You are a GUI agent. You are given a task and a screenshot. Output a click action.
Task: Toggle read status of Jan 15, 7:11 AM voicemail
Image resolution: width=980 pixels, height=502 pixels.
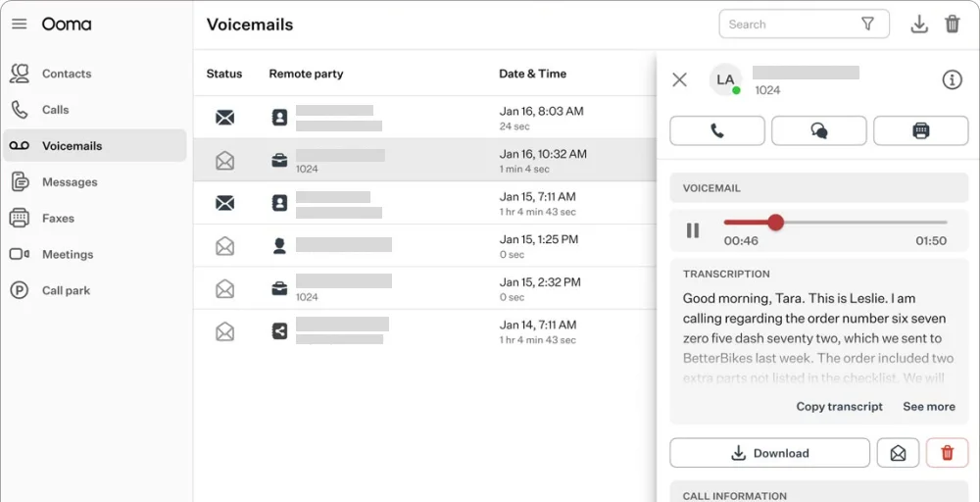click(225, 203)
